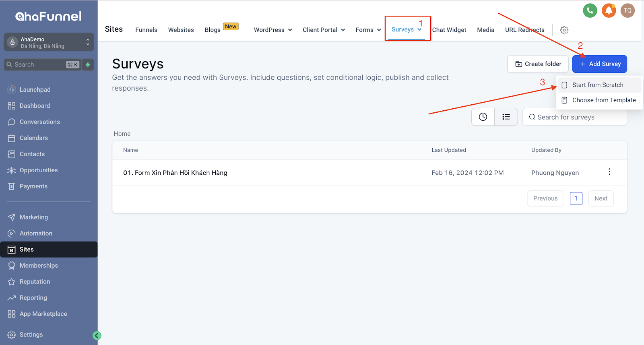This screenshot has height=345, width=644.
Task: Open the URL Redirects tab
Action: tap(524, 30)
